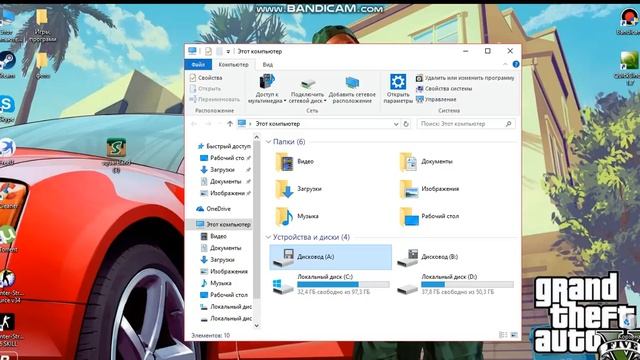
Task: Select OneDrive in navigation pane
Action: 213,209
